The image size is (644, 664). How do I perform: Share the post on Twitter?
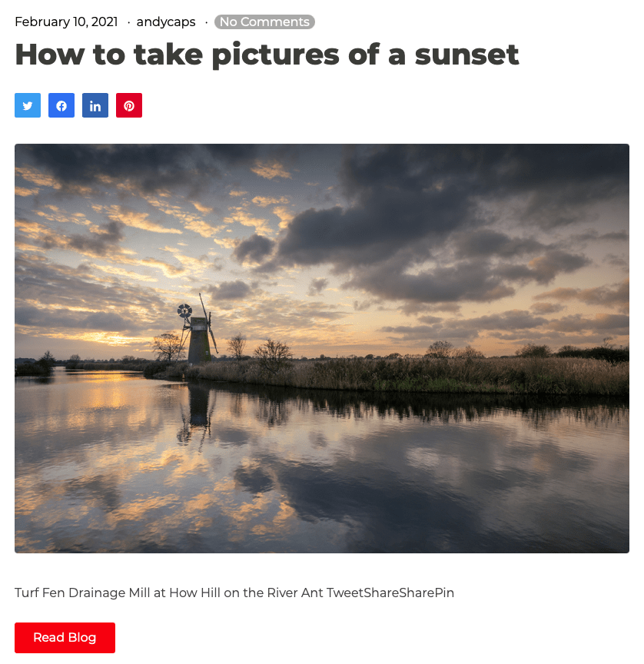pyautogui.click(x=28, y=105)
